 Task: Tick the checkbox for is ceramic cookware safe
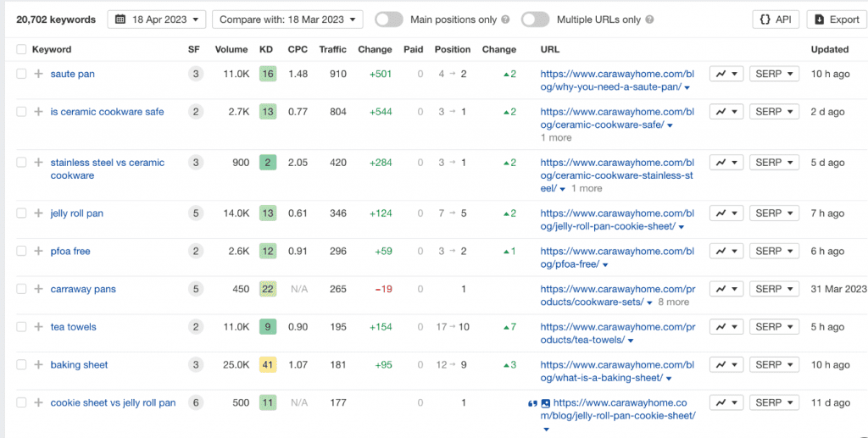click(x=21, y=112)
